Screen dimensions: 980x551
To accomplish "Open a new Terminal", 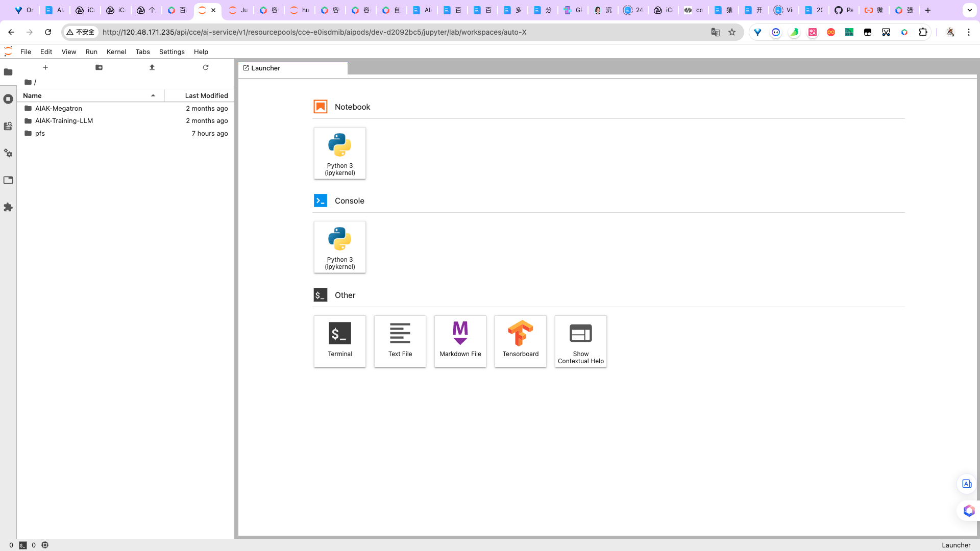I will 340,341.
